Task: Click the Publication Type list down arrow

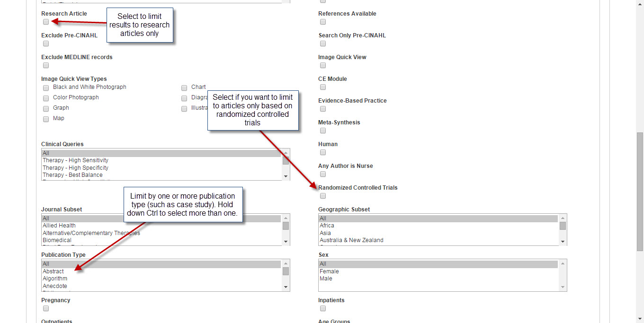Action: tap(286, 287)
